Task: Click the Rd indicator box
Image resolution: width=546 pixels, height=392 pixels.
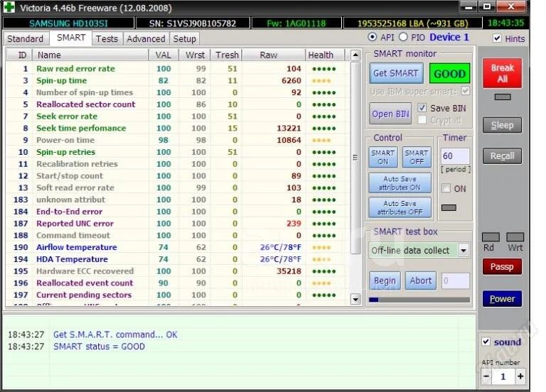Action: pos(491,237)
